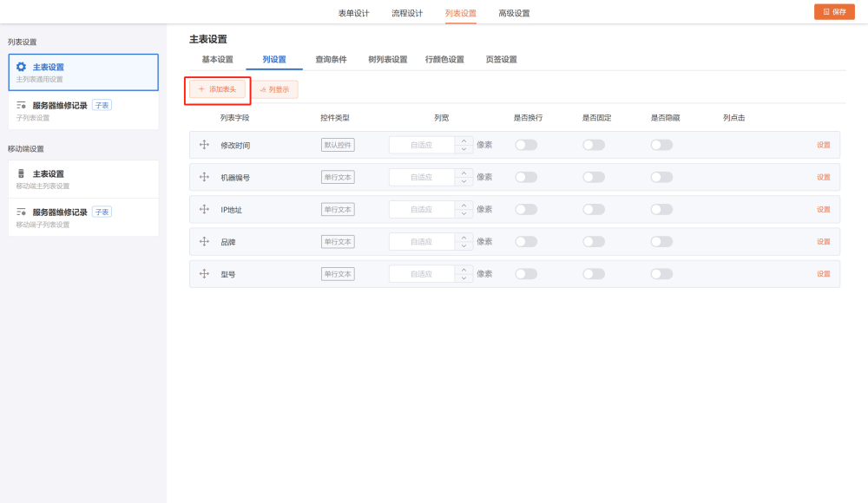
Task: Decrease column width stepper for 品牌
Action: tap(464, 246)
